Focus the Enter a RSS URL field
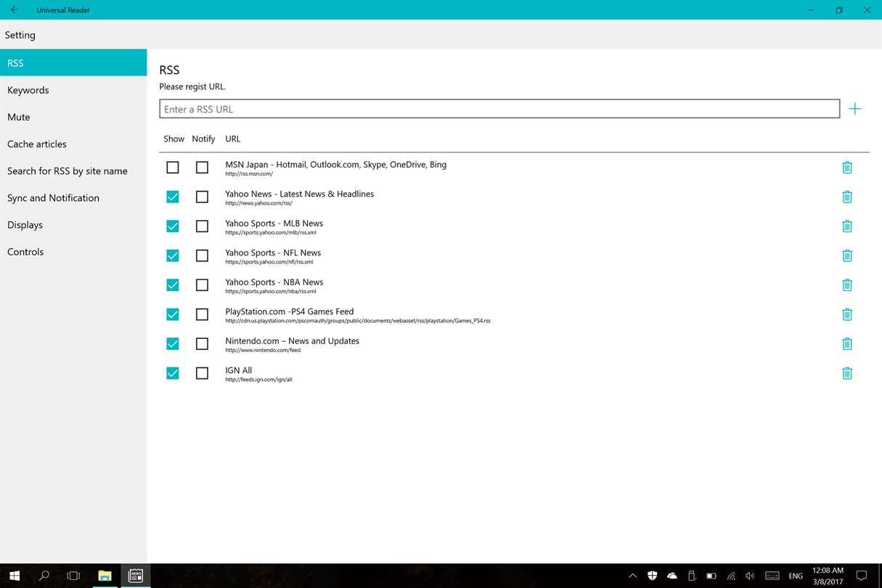 click(x=499, y=109)
